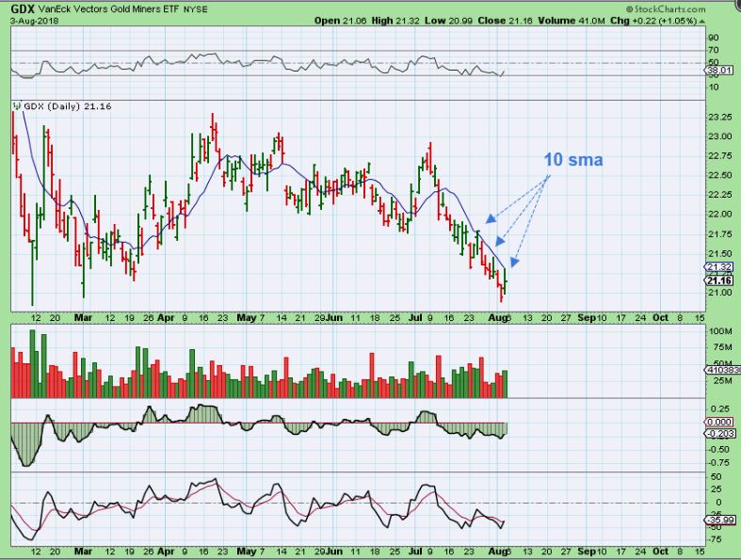Click the NYSE exchange label

195,9
